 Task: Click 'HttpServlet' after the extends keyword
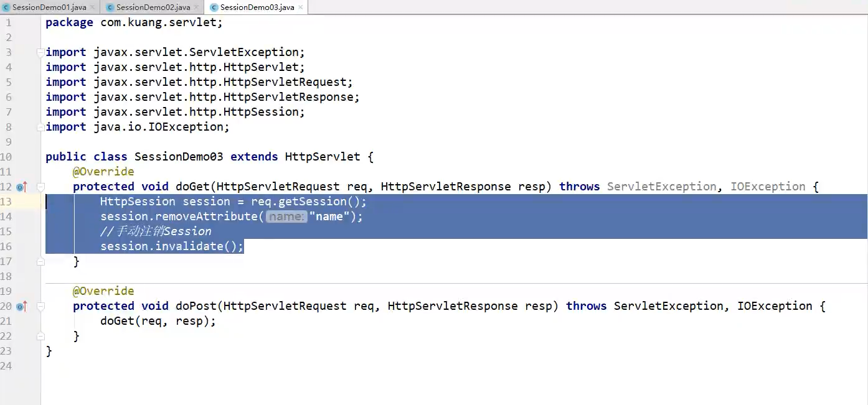(x=323, y=157)
